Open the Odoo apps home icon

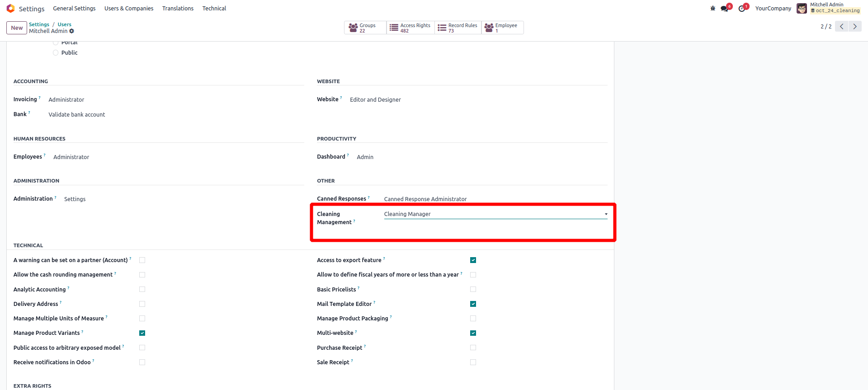(x=10, y=9)
